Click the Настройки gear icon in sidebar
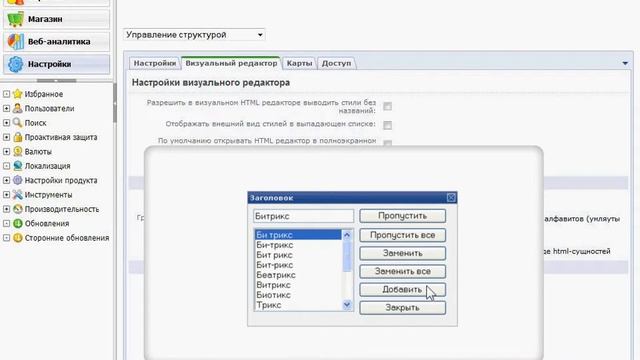Screen dimensions: 640x360 (16, 64)
